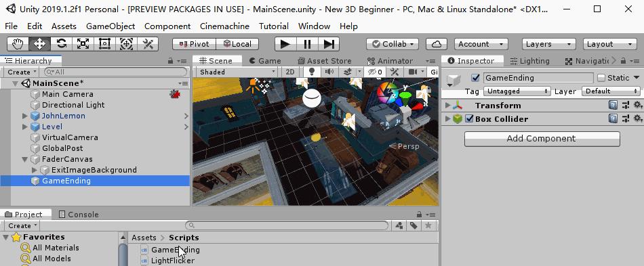Switch to the Asset Store tab

325,61
